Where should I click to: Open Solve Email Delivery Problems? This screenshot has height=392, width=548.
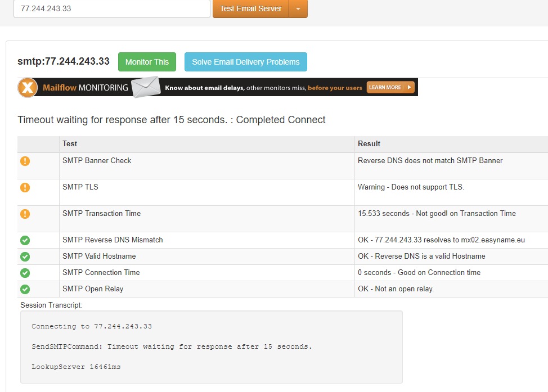tap(245, 62)
